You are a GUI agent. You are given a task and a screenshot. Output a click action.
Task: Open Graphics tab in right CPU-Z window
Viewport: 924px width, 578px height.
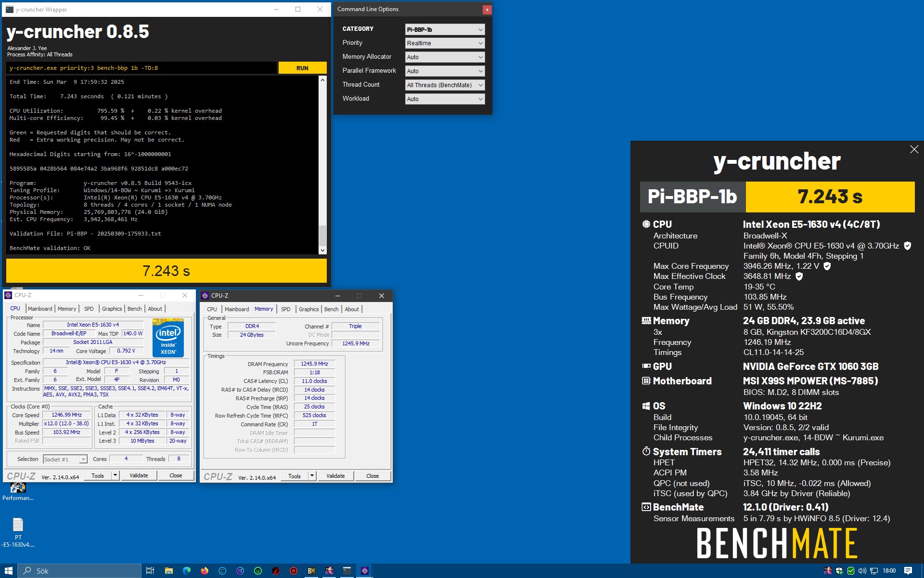[x=309, y=309]
